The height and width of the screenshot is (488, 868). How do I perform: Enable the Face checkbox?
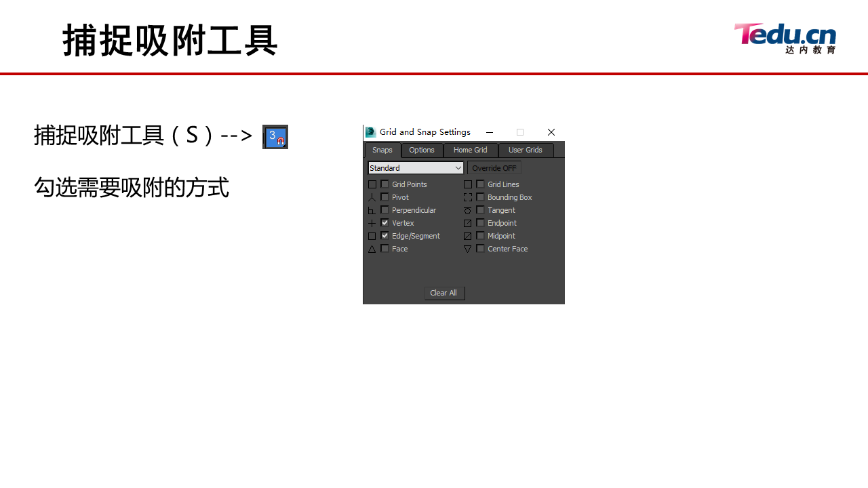point(385,248)
